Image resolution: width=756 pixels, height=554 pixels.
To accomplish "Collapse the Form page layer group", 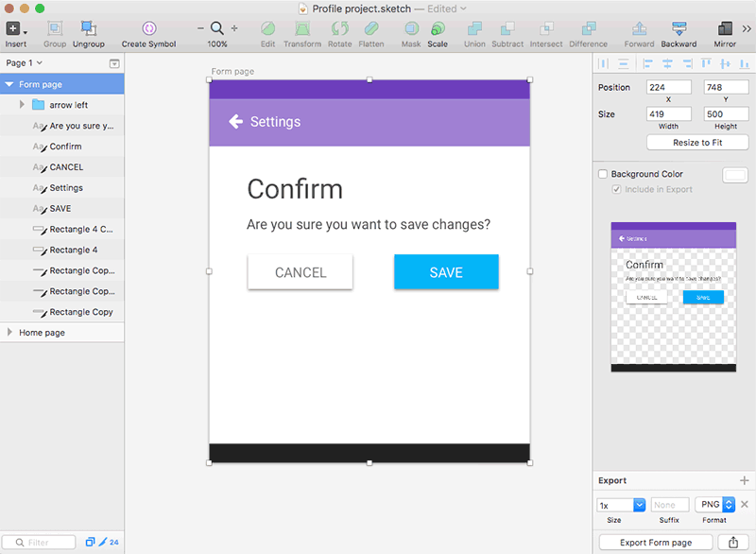I will 9,83.
